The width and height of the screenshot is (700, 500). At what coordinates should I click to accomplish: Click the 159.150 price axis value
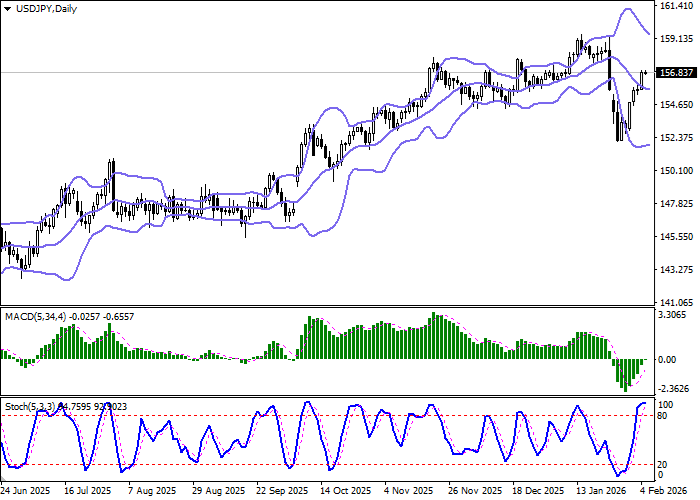[678, 39]
